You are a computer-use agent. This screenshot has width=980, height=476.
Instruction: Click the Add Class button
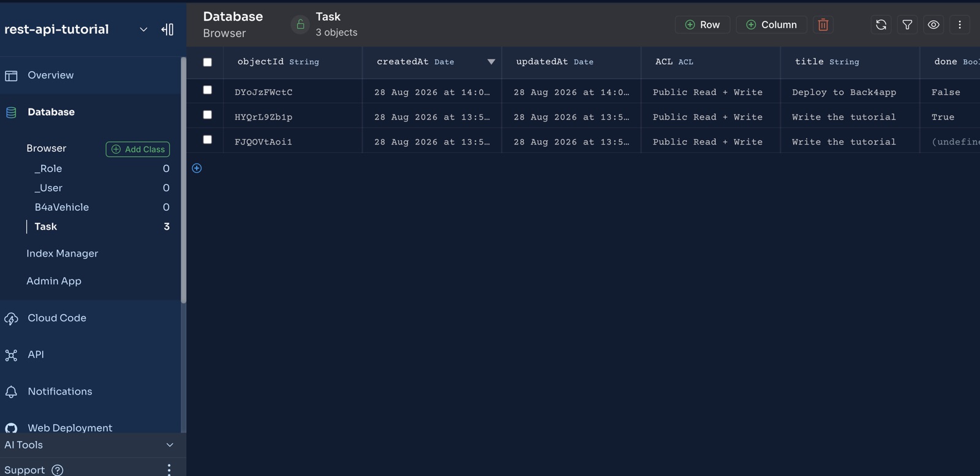point(138,149)
